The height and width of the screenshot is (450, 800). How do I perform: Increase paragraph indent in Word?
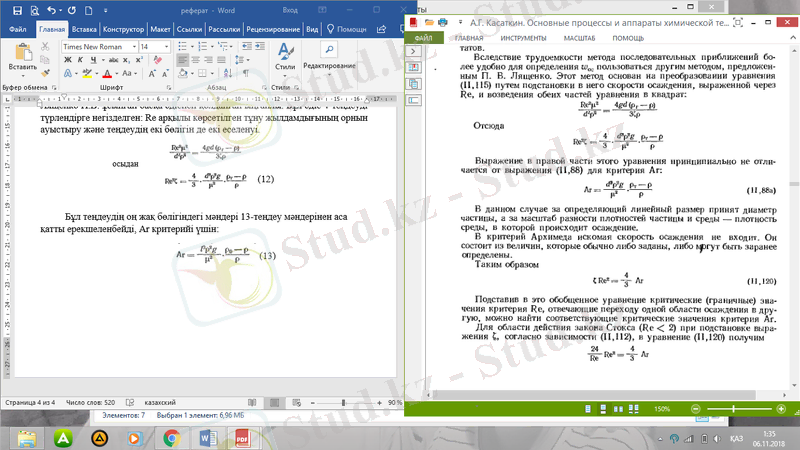pyautogui.click(x=260, y=46)
